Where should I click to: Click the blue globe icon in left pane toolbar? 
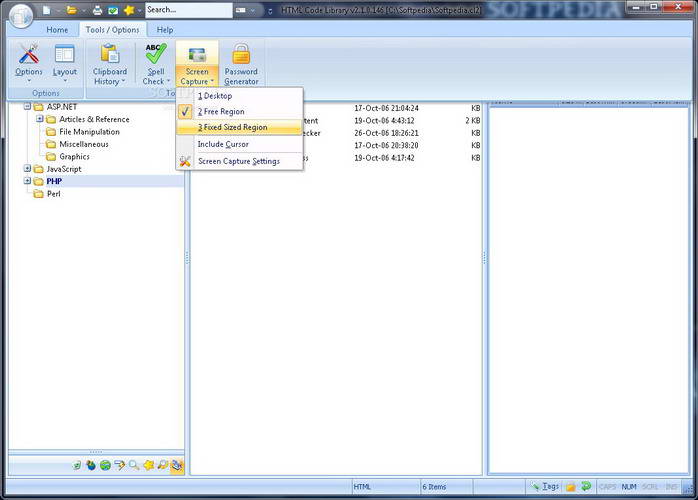91,465
